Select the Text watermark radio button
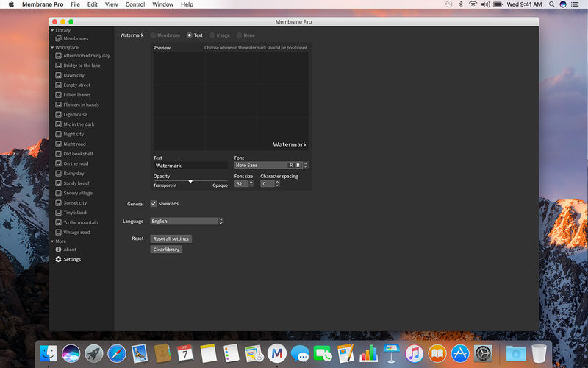The height and width of the screenshot is (368, 588). [190, 35]
